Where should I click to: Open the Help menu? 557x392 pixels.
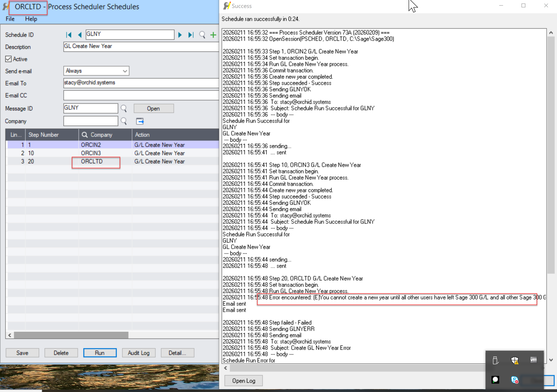click(x=31, y=19)
